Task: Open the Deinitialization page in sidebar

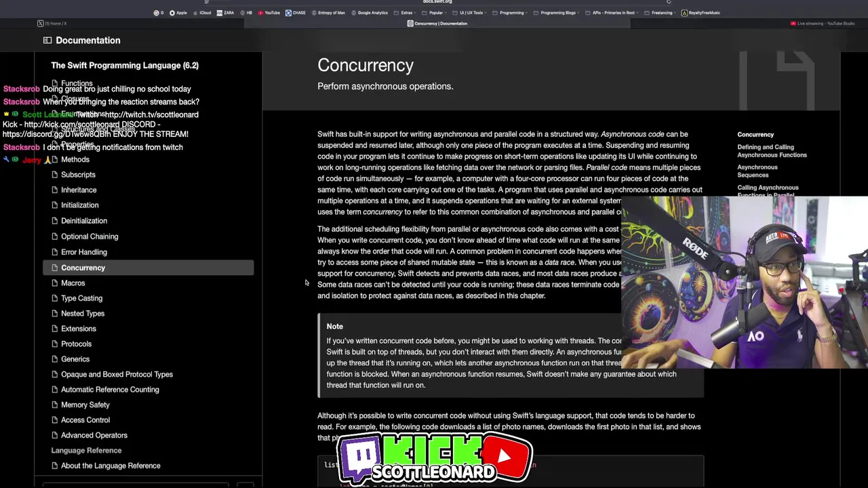Action: tap(84, 221)
